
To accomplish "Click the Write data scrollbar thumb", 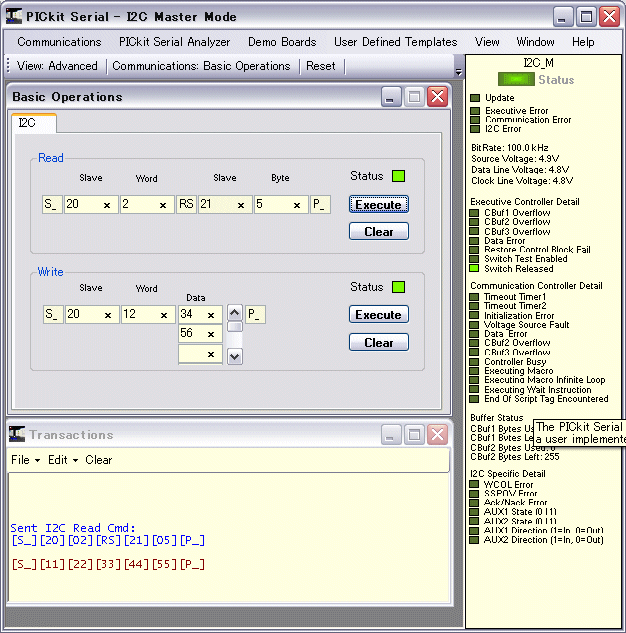I will coord(235,327).
